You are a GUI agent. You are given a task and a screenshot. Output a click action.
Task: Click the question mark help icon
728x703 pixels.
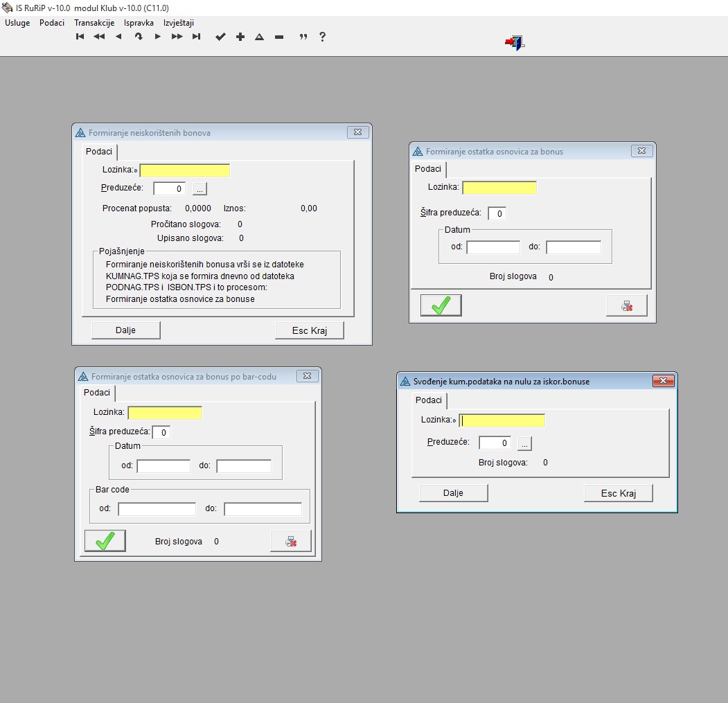pyautogui.click(x=322, y=37)
